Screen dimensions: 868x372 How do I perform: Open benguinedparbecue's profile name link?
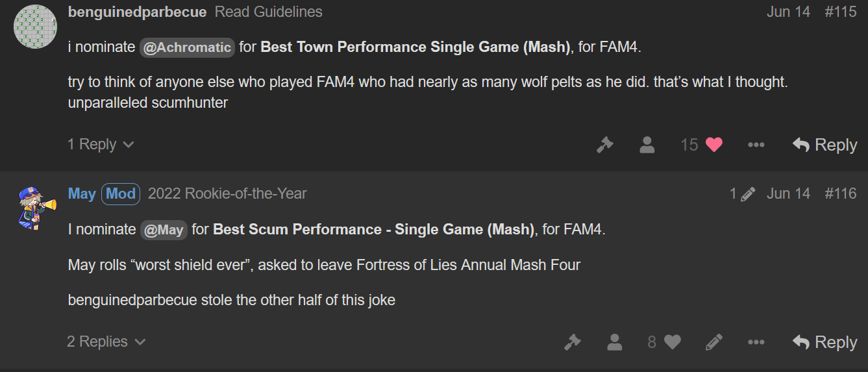pyautogui.click(x=137, y=12)
